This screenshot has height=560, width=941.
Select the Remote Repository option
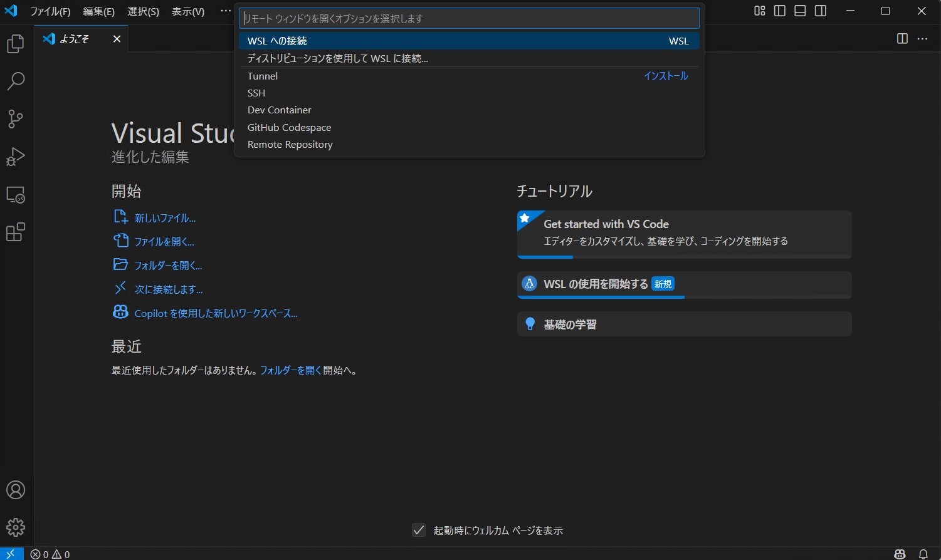[x=469, y=144]
